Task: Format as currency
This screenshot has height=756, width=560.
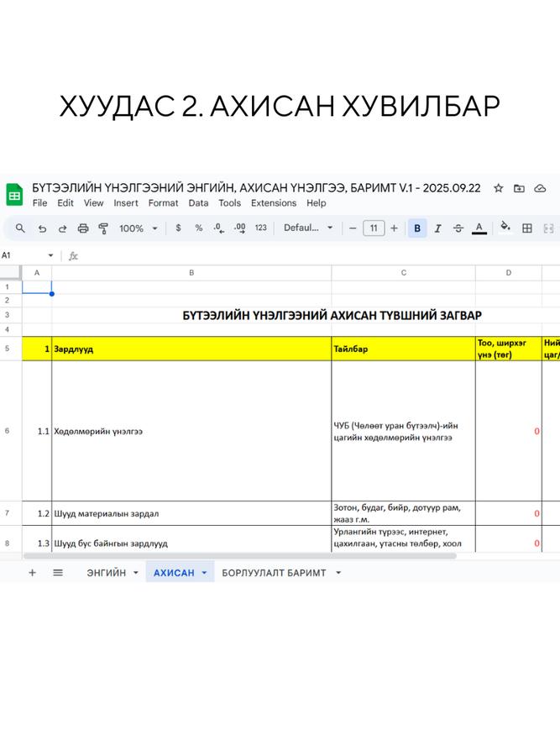Action: (x=178, y=228)
